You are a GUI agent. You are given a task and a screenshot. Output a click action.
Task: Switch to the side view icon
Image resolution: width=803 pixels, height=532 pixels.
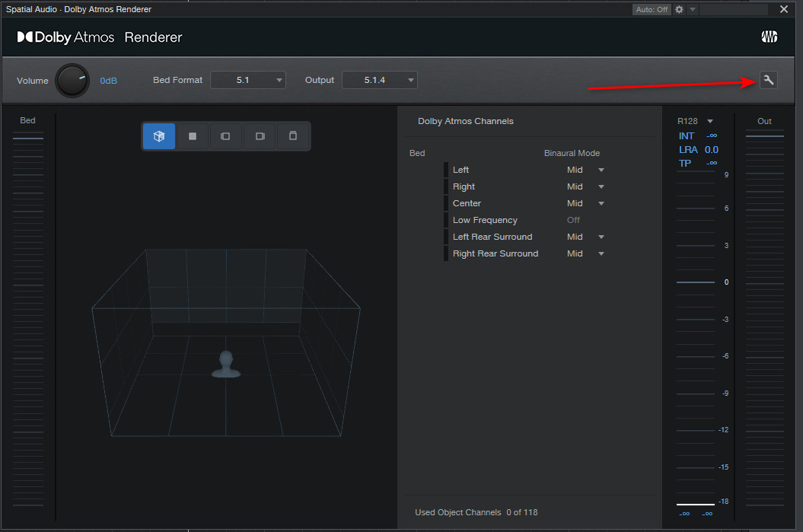coord(260,136)
